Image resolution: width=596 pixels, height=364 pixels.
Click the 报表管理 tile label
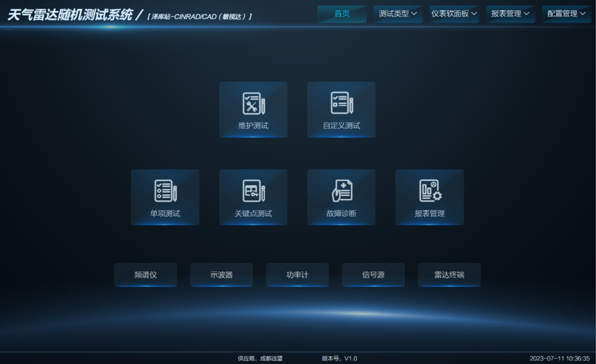pos(430,213)
